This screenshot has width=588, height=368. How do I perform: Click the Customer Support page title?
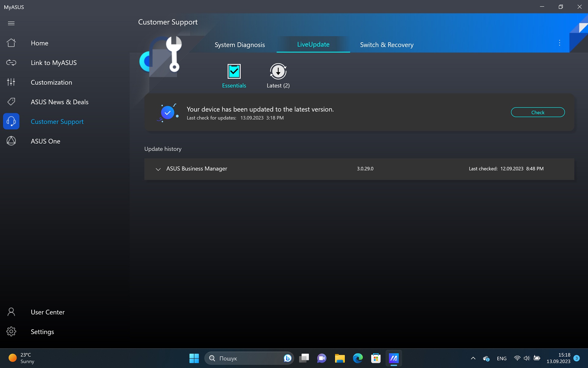coord(168,22)
